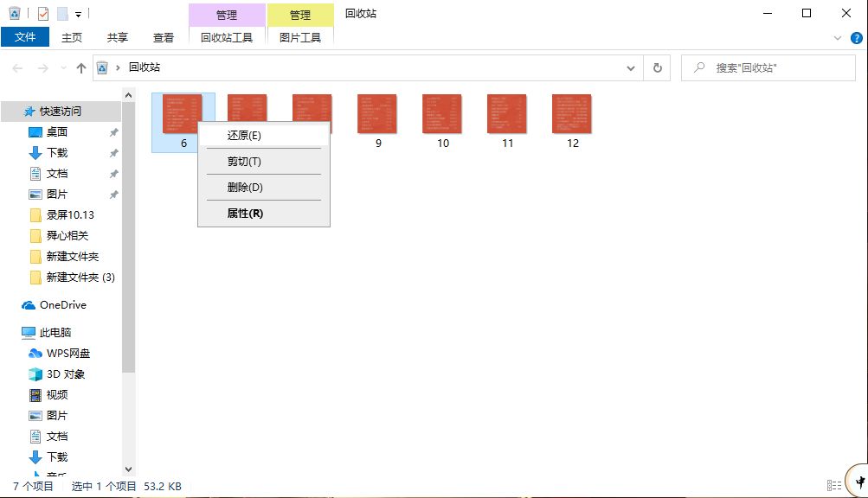
Task: Switch to the 共享 ribbon tab
Action: pos(118,38)
